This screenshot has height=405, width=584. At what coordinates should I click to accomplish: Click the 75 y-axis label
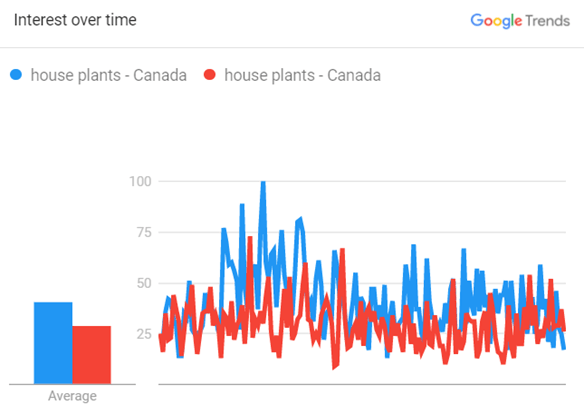tap(144, 232)
